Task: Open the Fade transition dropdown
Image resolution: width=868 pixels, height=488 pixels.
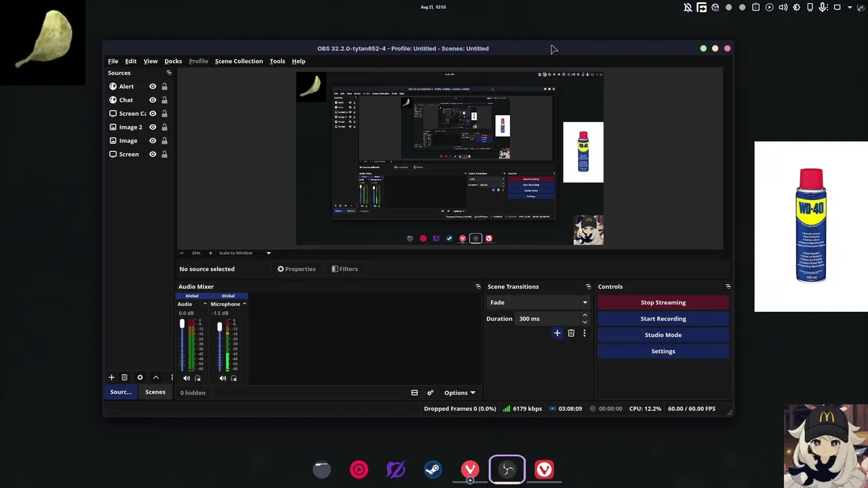Action: point(538,302)
